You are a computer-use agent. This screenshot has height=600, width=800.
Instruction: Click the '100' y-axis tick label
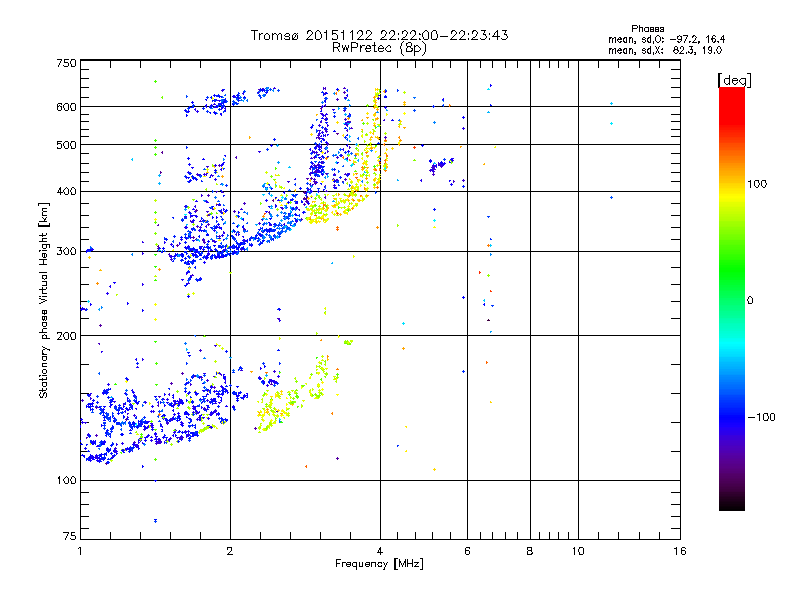[x=66, y=480]
